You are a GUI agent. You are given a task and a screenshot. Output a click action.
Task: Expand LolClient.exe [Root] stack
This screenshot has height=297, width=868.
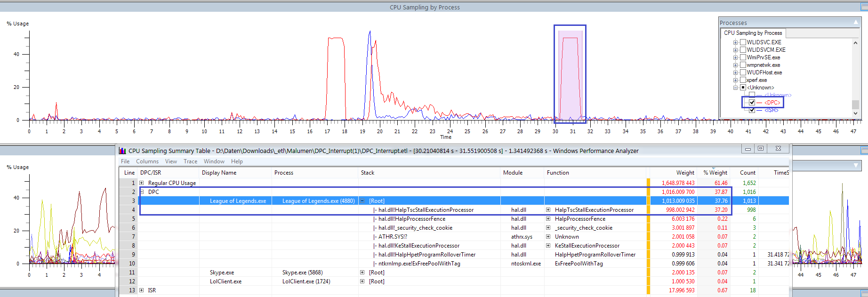[362, 281]
